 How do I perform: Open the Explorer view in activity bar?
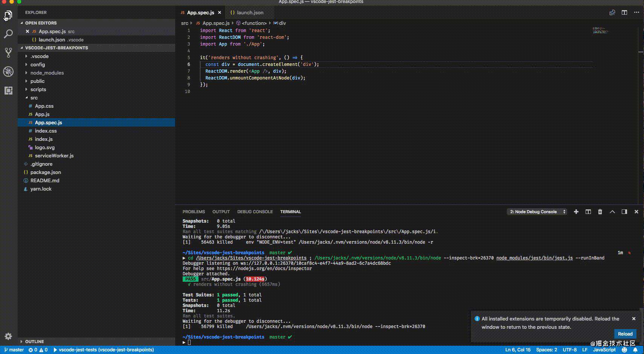coord(8,15)
